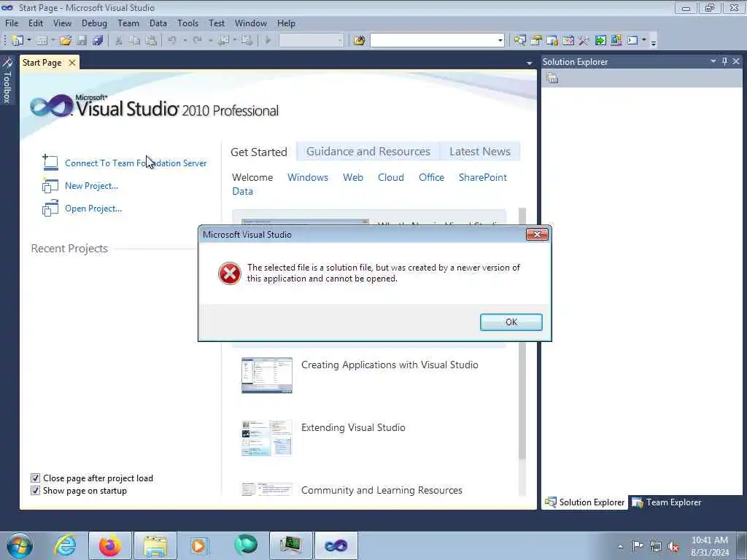Expand the New Project button dropdown arrow
The height and width of the screenshot is (560, 747).
tap(29, 41)
